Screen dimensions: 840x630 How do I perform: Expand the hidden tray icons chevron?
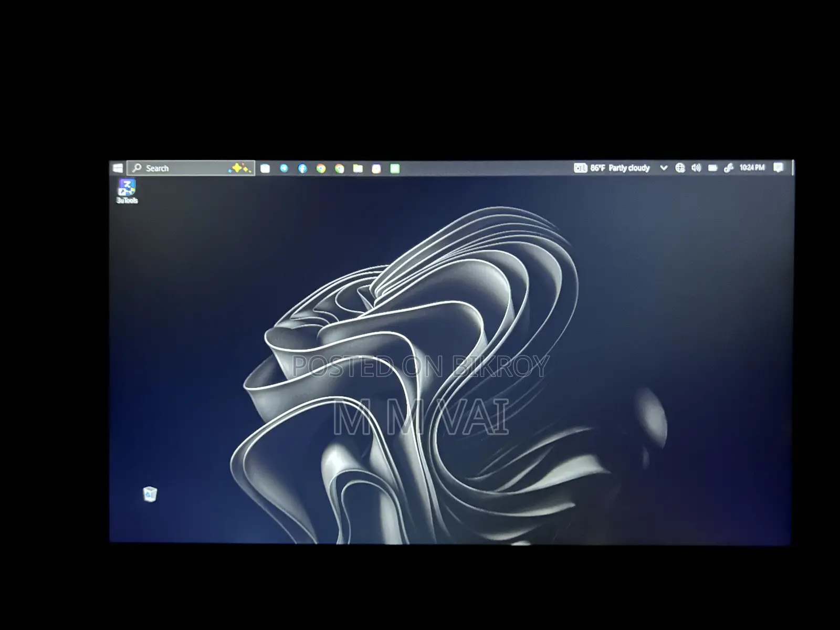pos(664,168)
